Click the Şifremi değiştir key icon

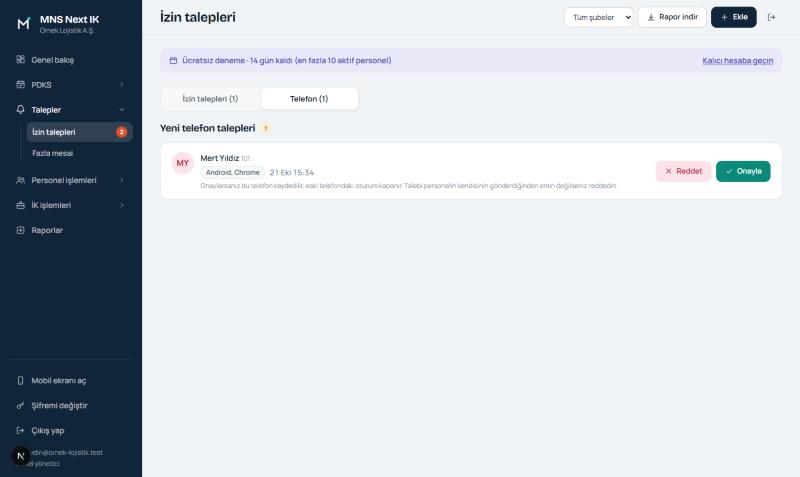coord(20,406)
